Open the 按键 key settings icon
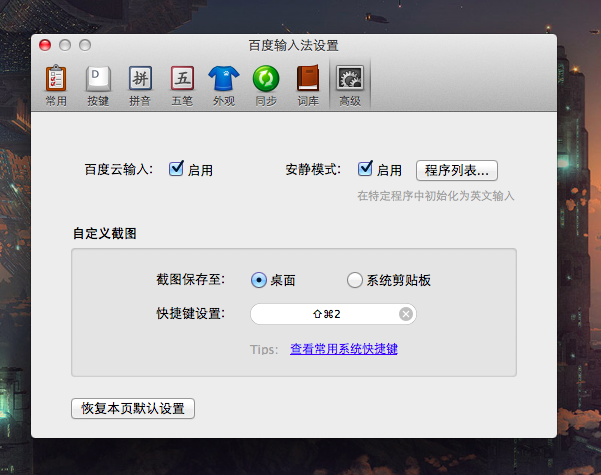This screenshot has width=601, height=475. [98, 85]
